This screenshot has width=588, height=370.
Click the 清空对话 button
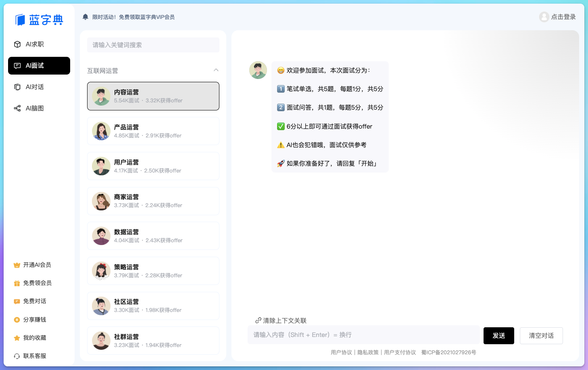pos(541,335)
